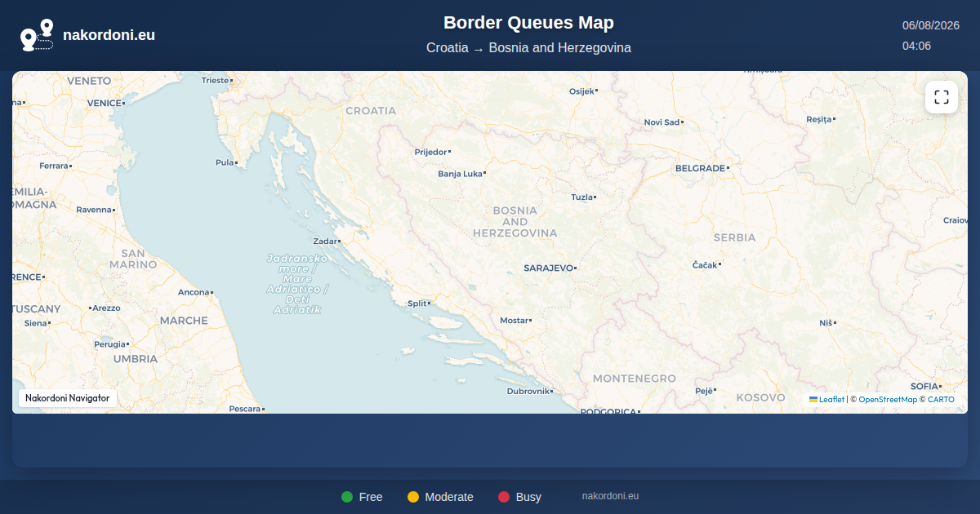Screen dimensions: 980x514
Task: Click Čačak on the map
Action: point(705,265)
